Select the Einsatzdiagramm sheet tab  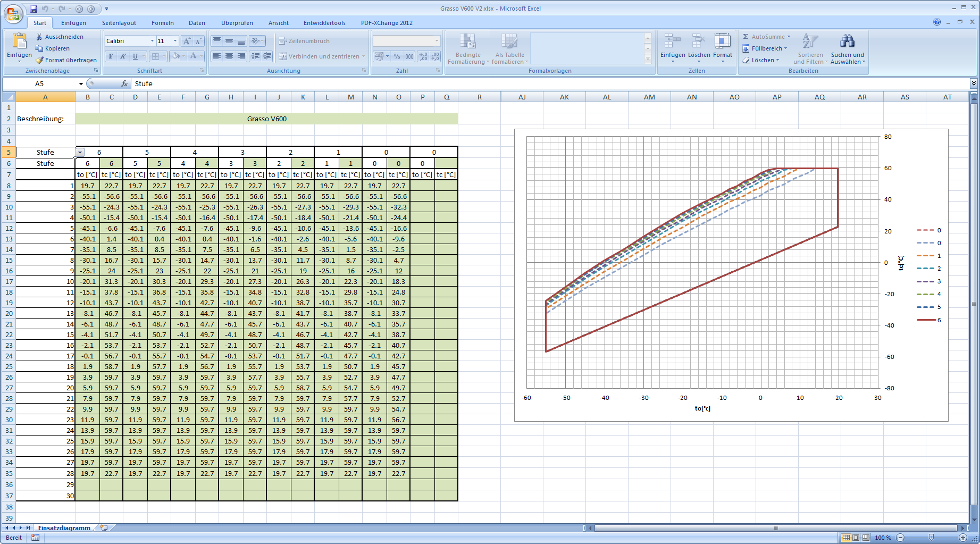pos(63,528)
